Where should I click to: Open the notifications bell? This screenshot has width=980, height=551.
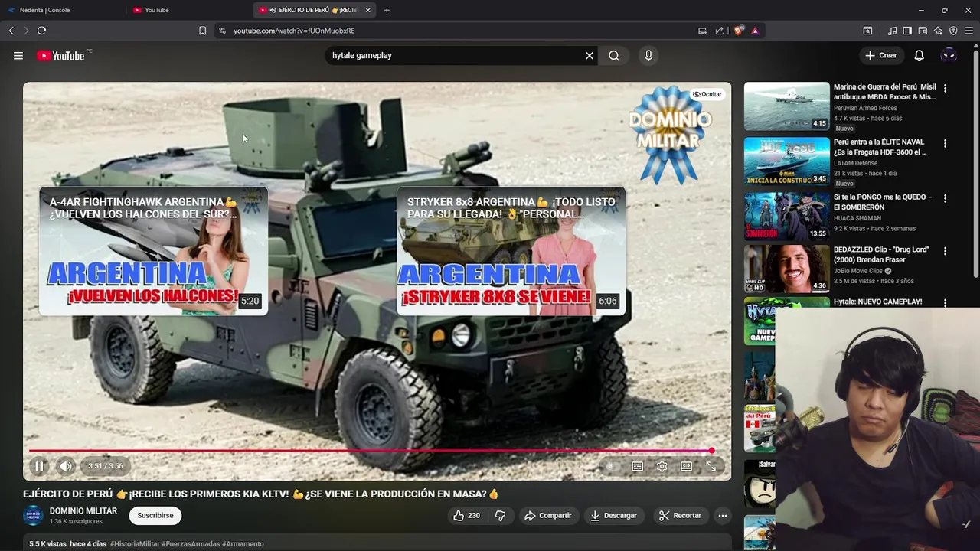click(920, 55)
